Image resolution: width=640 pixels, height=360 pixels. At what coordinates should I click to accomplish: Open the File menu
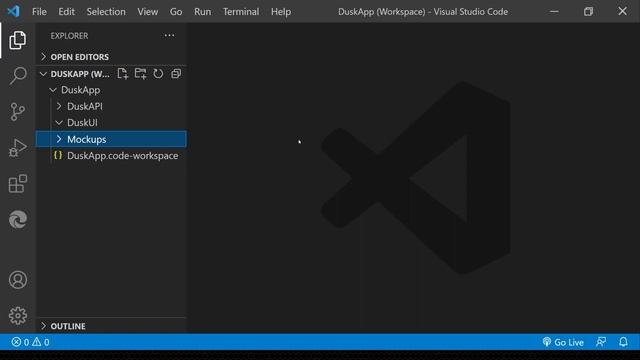[x=39, y=11]
